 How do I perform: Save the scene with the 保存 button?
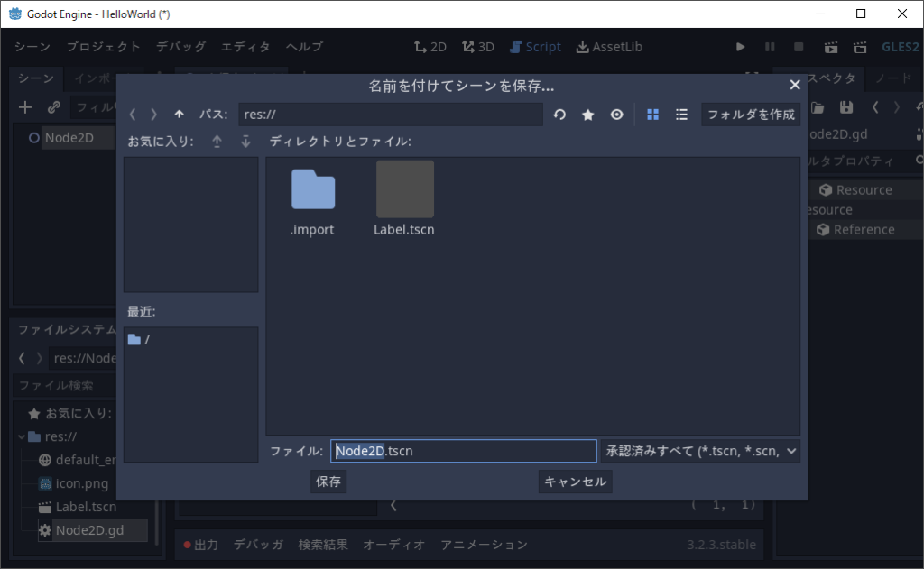pyautogui.click(x=328, y=482)
